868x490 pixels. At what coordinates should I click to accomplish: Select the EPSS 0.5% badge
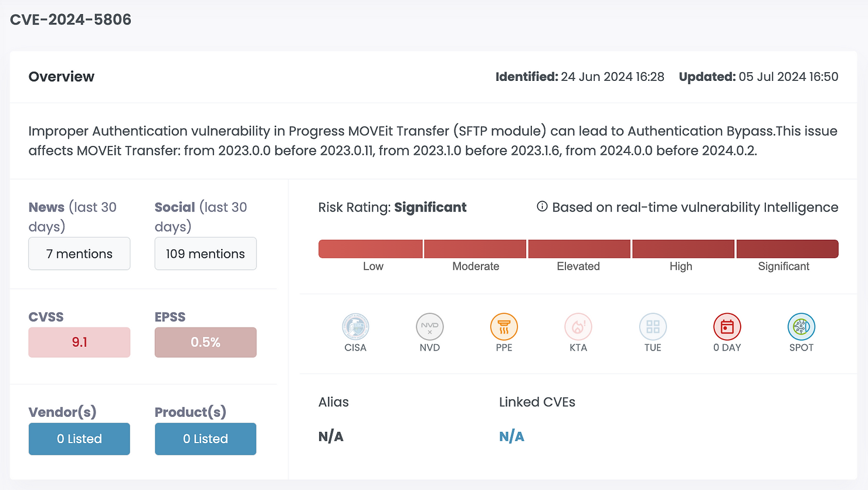coord(205,342)
